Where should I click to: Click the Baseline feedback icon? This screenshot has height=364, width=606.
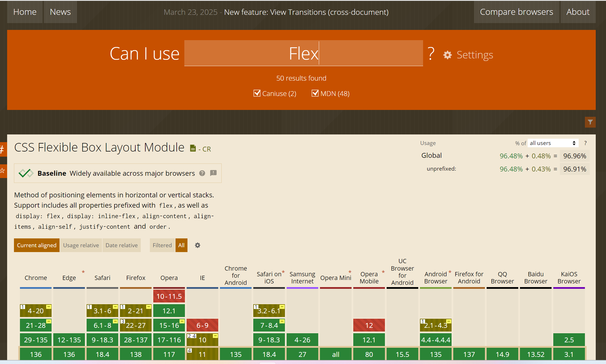pos(213,173)
